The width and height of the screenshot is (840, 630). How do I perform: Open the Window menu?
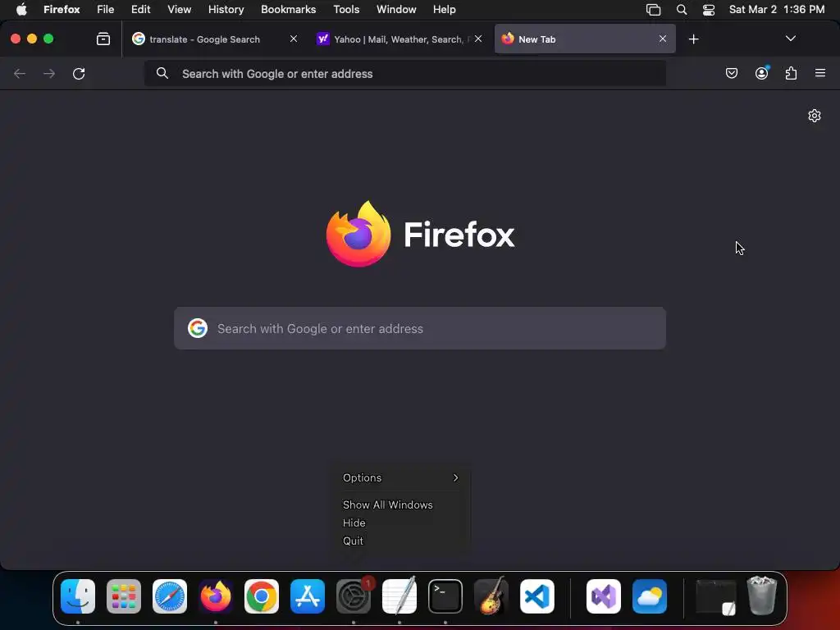(396, 9)
